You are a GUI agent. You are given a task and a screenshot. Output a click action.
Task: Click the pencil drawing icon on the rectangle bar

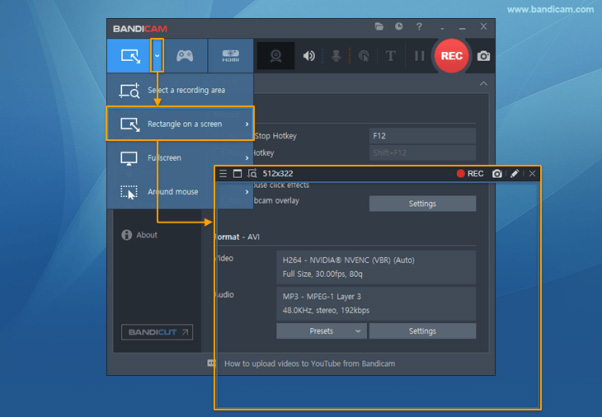click(515, 174)
